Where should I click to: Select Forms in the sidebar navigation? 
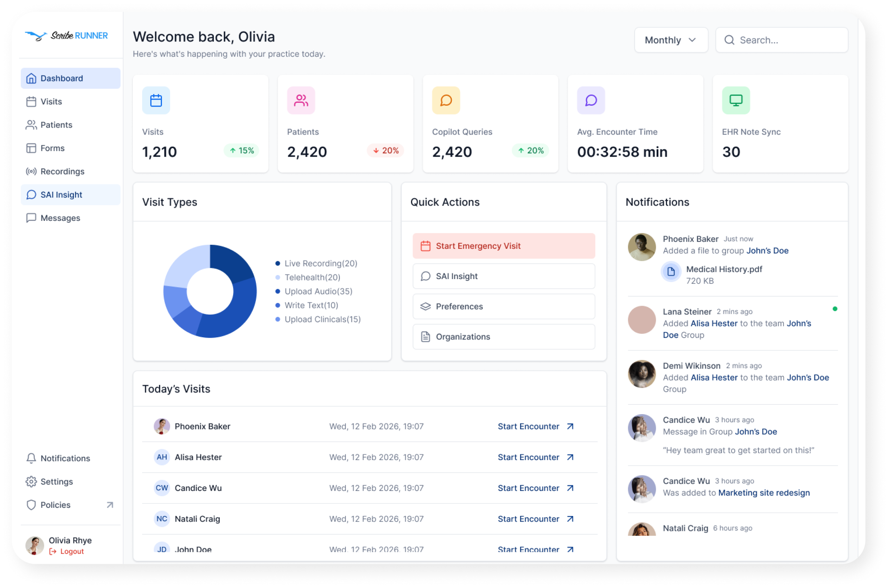[71, 148]
